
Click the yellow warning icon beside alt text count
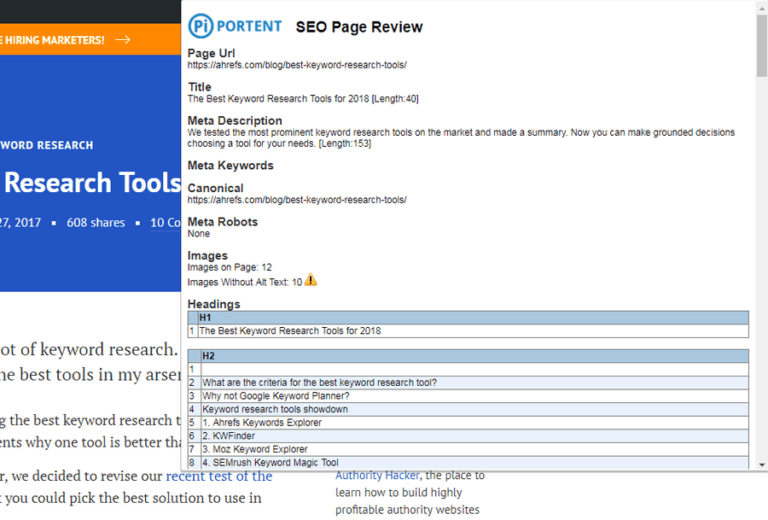pyautogui.click(x=311, y=281)
